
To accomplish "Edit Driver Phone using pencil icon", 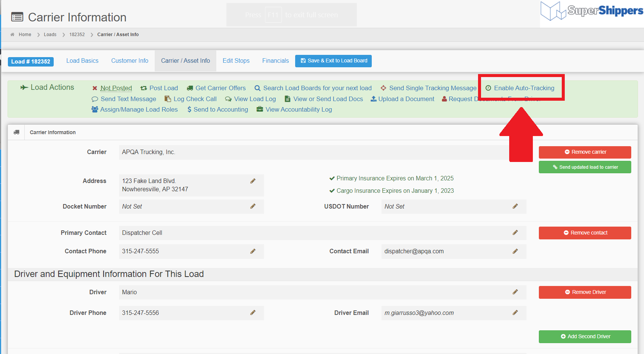I will click(x=253, y=313).
